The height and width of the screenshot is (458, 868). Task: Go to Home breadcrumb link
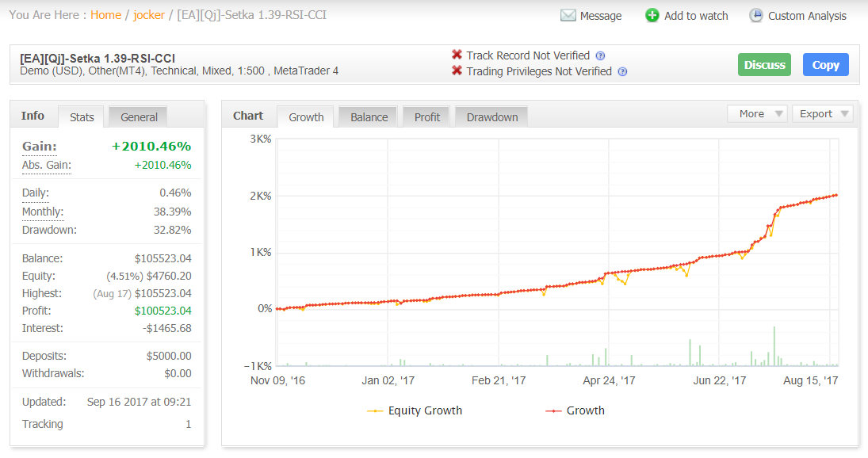[105, 15]
